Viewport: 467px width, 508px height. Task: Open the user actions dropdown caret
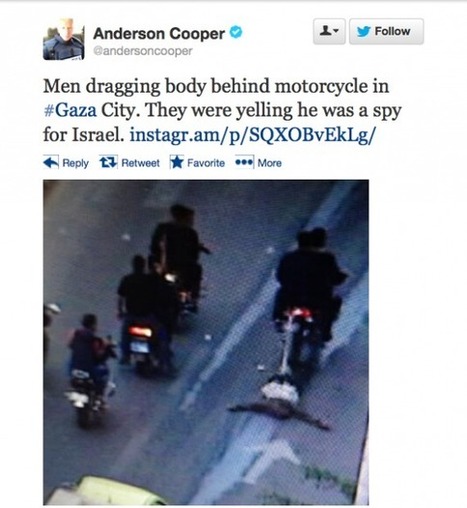tap(336, 31)
